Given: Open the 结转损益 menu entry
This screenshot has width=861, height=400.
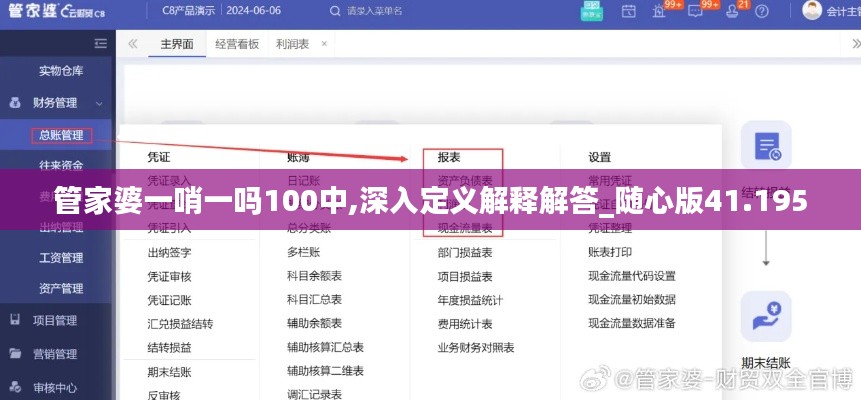Looking at the screenshot, I should tap(169, 347).
